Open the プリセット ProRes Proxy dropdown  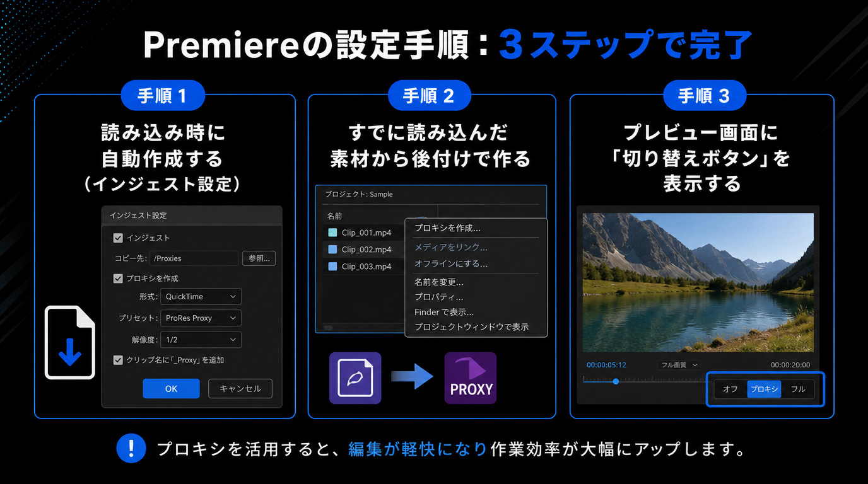[x=201, y=318]
